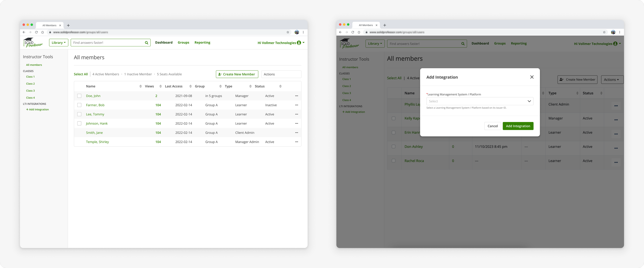Click Create New Member in left window
Screen dimensions: 644x268
click(237, 74)
